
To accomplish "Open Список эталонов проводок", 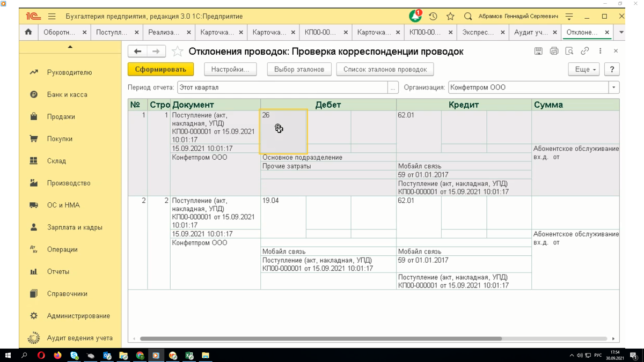I will tap(385, 69).
